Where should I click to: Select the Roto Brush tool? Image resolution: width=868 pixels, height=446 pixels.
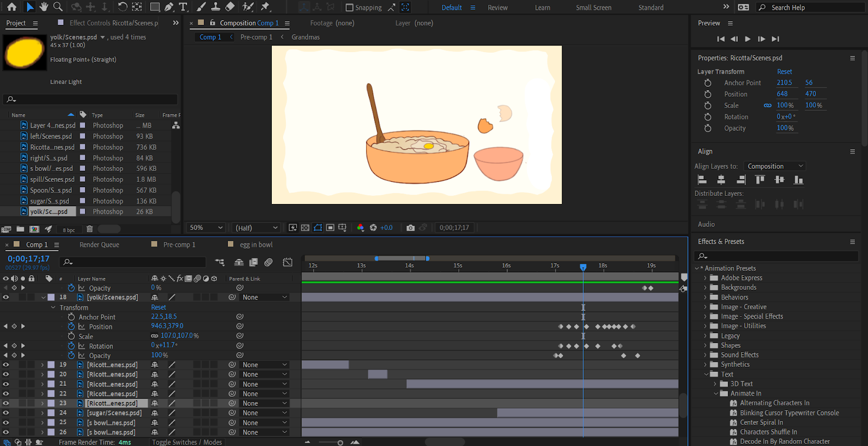[248, 7]
